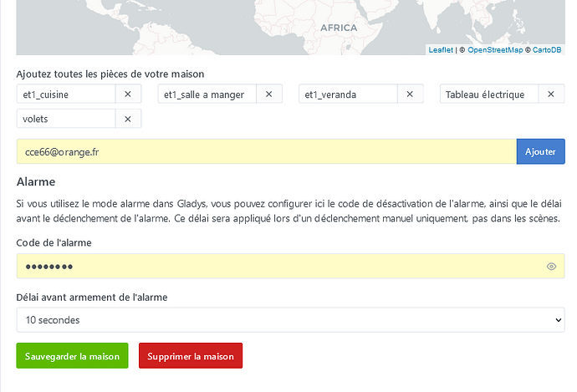Open the alarm arming delay dropdown

290,319
